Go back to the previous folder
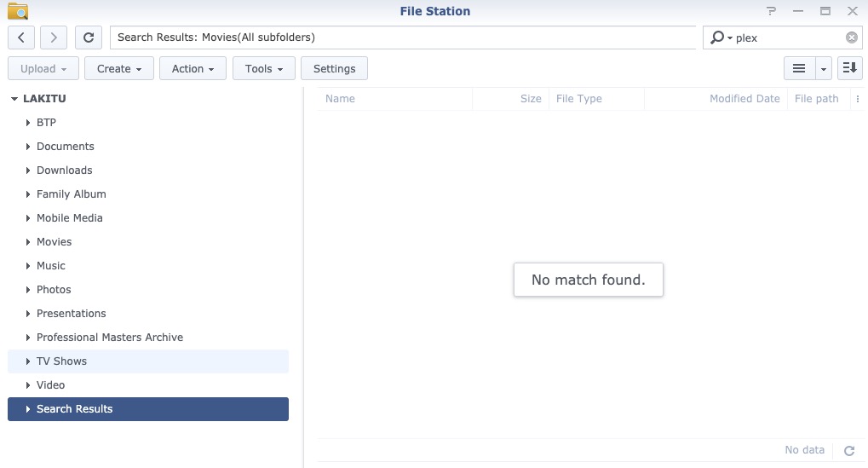This screenshot has width=868, height=468. point(21,38)
